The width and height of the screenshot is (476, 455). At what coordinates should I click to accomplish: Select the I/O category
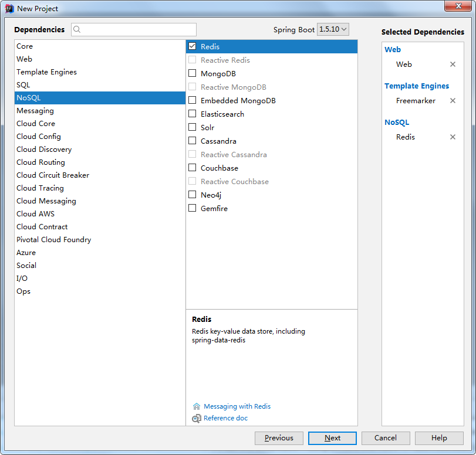100,278
